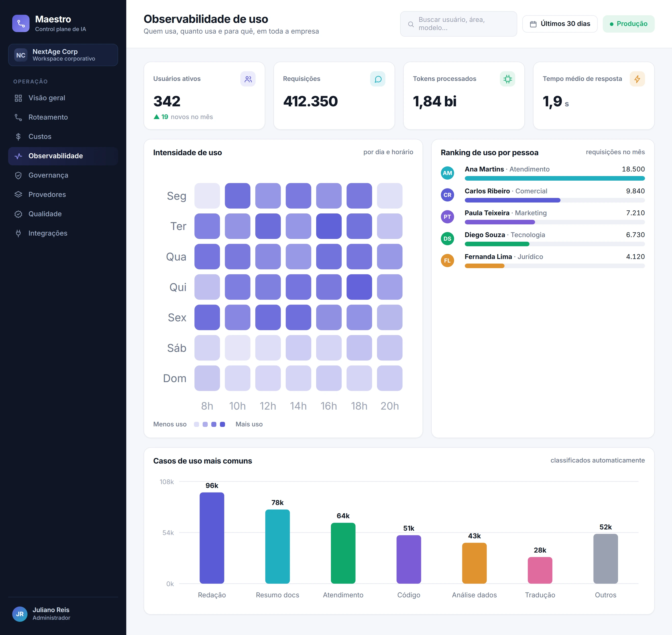Image resolution: width=672 pixels, height=635 pixels.
Task: Click Ana Martins' teal progress bar
Action: click(554, 178)
